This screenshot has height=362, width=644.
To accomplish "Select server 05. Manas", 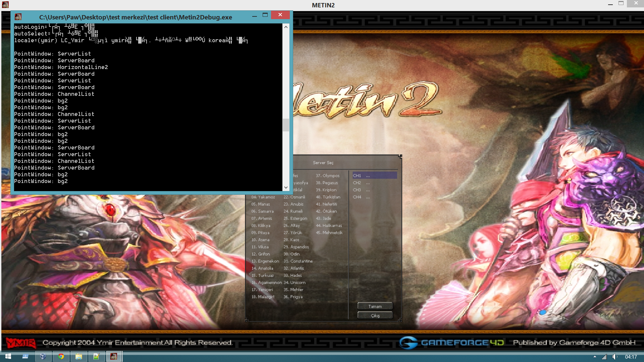I will coord(261,204).
